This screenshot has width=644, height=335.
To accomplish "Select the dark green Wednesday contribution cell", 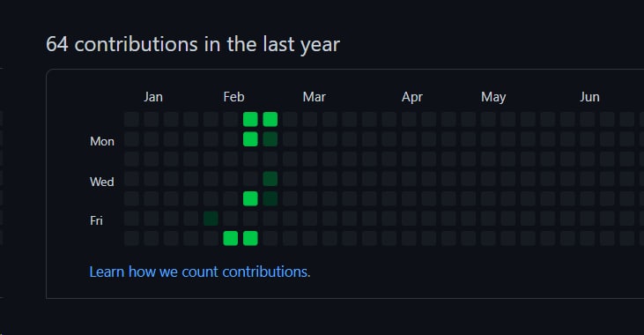I will click(x=270, y=179).
